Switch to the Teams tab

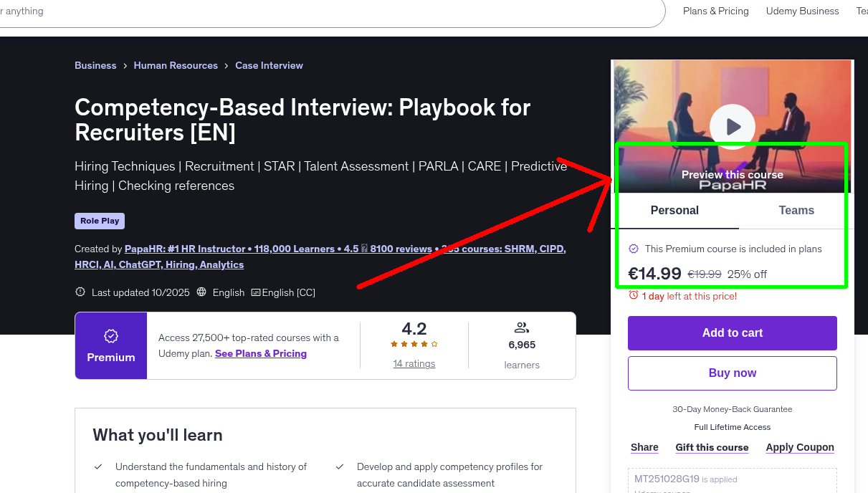pos(796,210)
